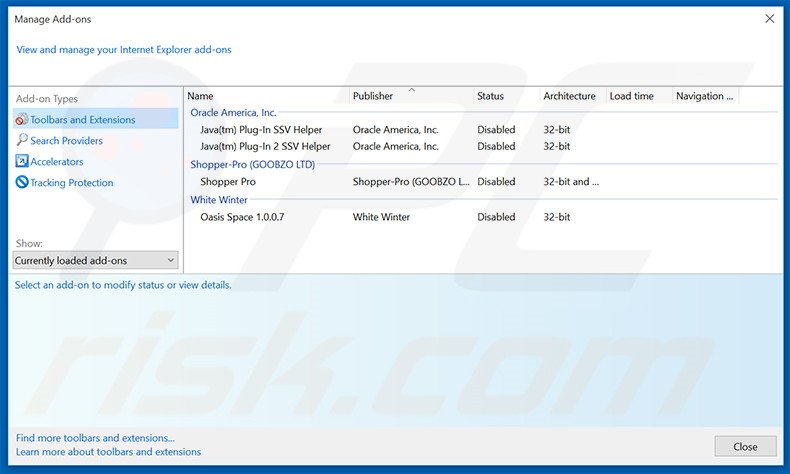Sort add-ons by Publisher column header

tap(411, 96)
